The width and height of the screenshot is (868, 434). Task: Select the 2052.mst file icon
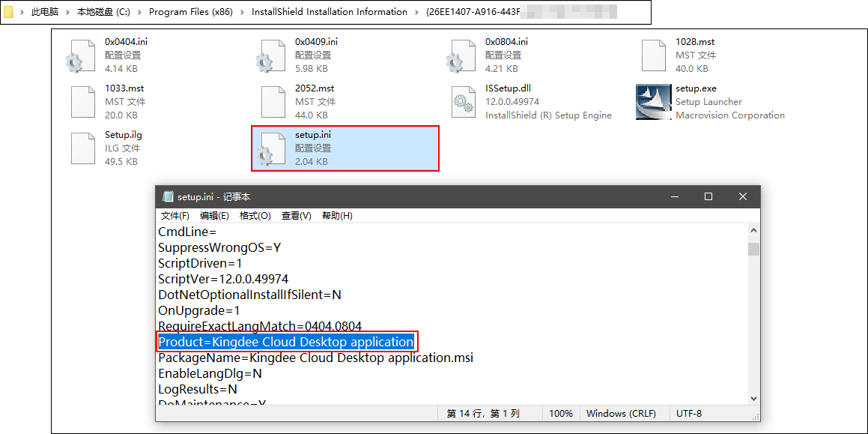[x=273, y=102]
